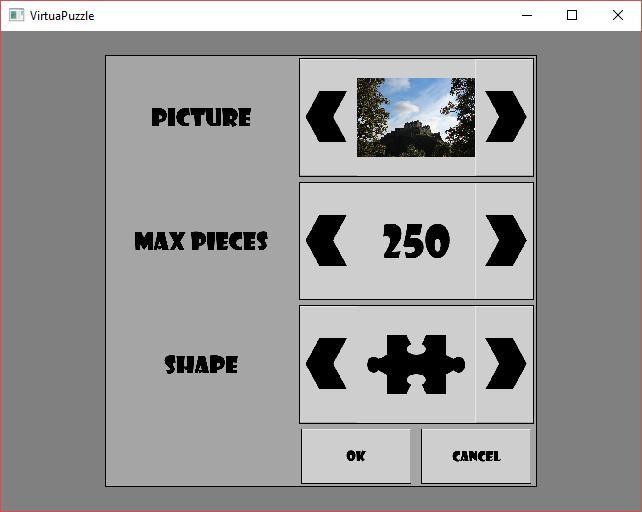Viewport: 642px width, 512px height.
Task: Go to the previous picture with left arrow
Action: click(x=326, y=117)
